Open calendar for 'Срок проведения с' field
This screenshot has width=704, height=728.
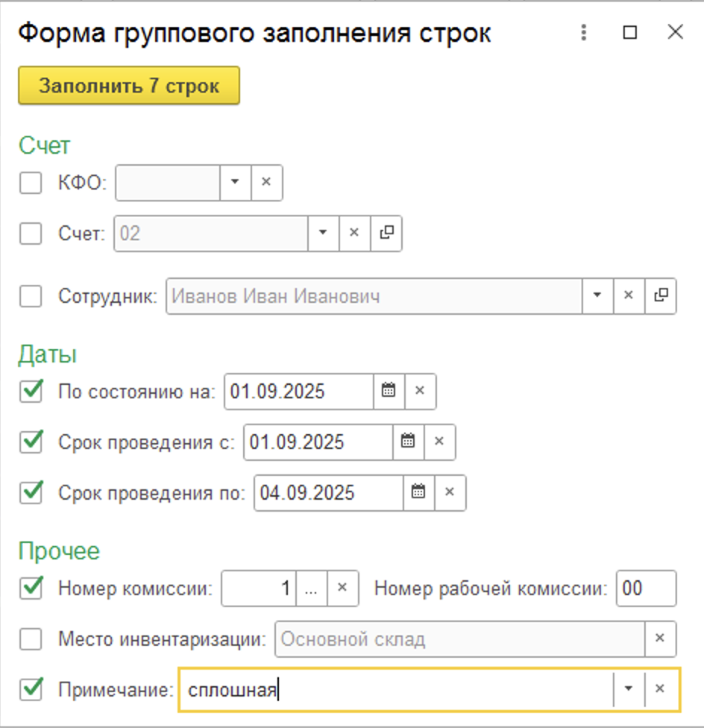tap(408, 442)
